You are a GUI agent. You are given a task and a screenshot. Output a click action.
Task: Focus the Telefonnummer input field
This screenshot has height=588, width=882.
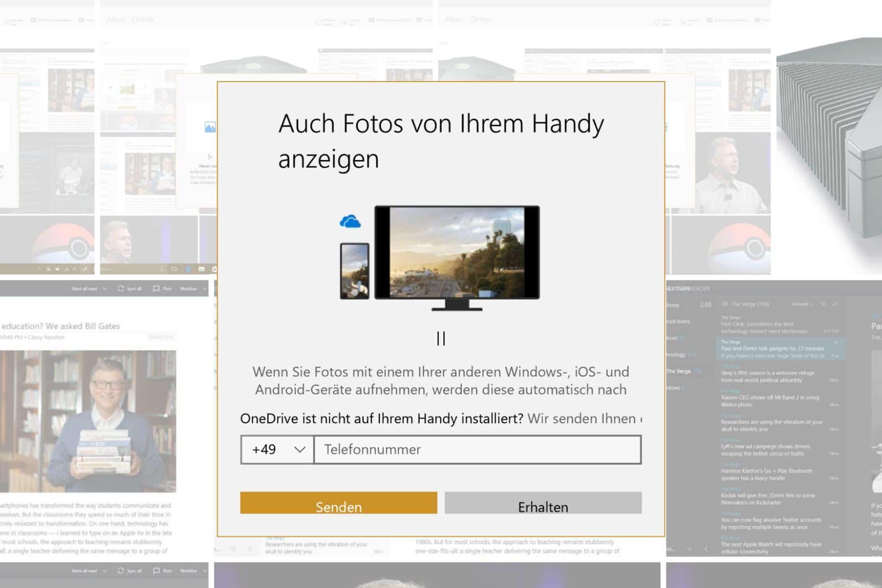477,449
